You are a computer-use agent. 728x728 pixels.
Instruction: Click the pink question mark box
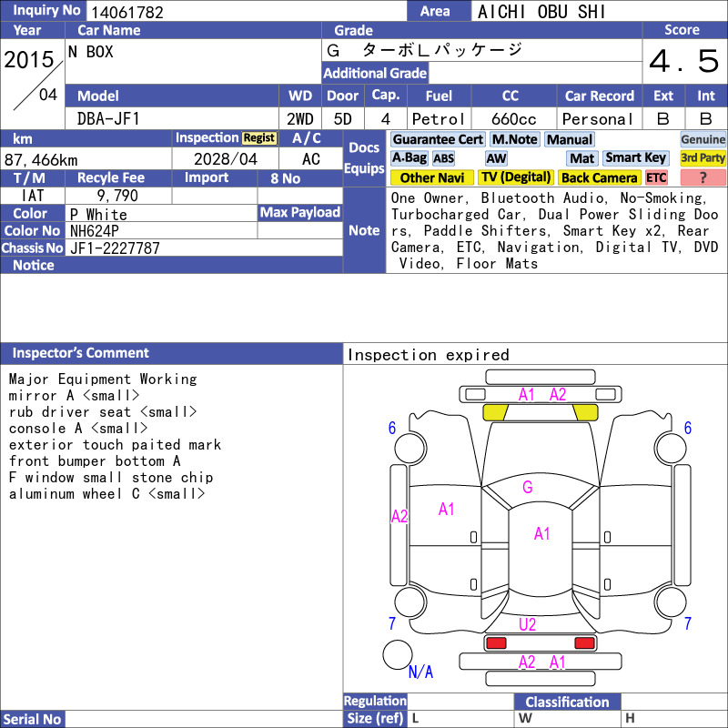pos(703,177)
